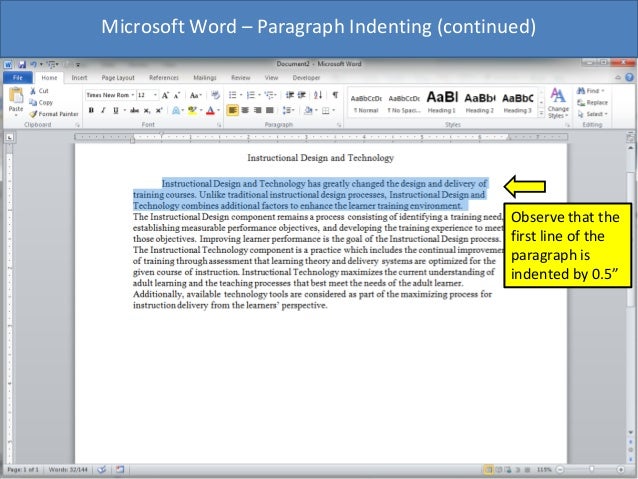638x479 pixels.
Task: Copy the selection to clipboard
Action: 41,103
